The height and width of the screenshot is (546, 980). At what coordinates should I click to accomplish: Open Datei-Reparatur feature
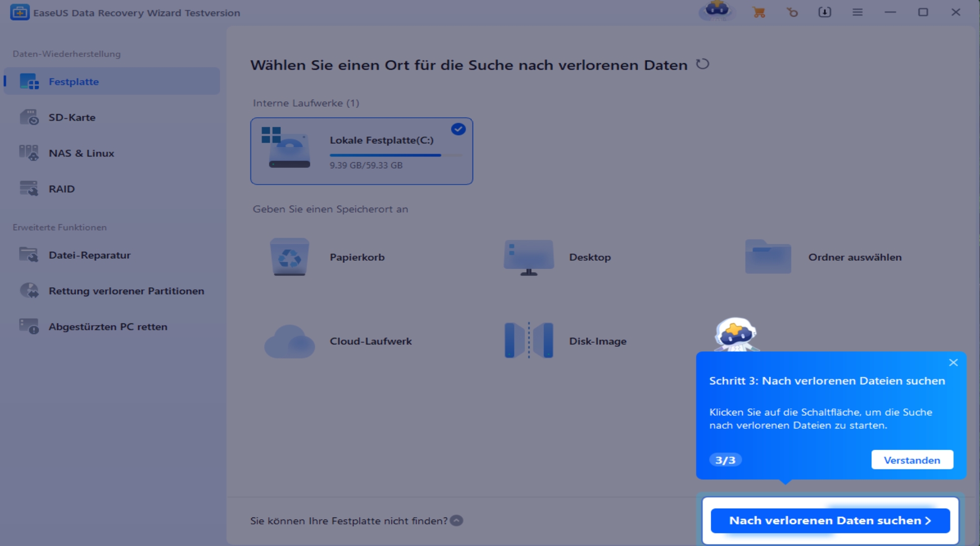tap(89, 255)
